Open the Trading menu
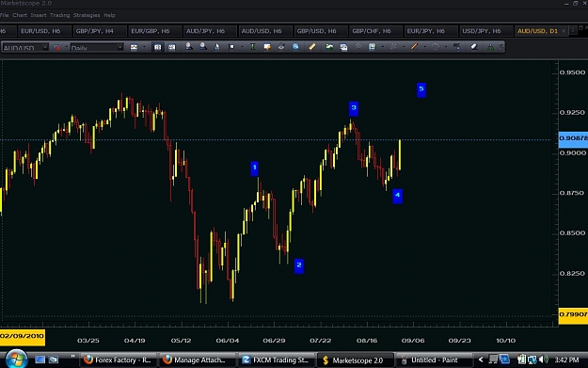Image resolution: width=588 pixels, height=368 pixels. coord(59,15)
